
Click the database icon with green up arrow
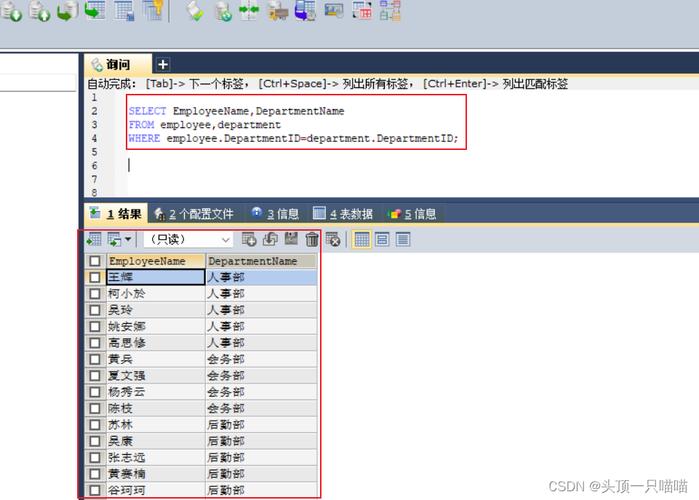tap(39, 11)
